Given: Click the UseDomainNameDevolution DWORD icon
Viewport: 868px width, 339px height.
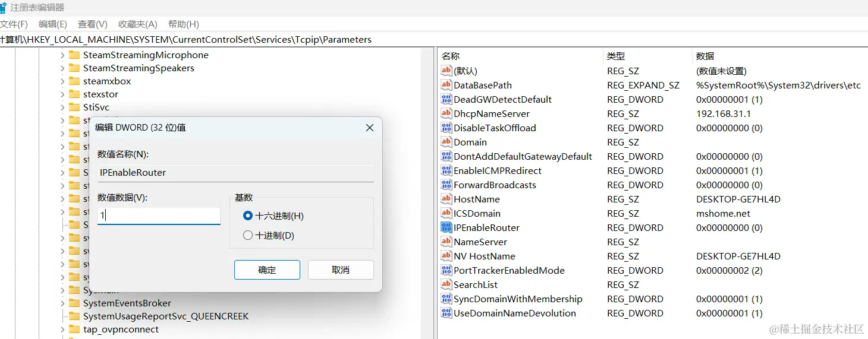Looking at the screenshot, I should (446, 313).
